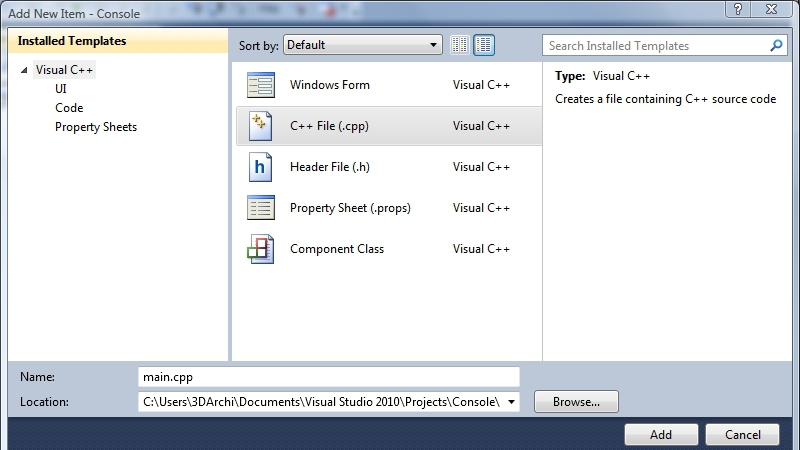Click the Browse... button
This screenshot has height=450, width=800.
(x=576, y=402)
